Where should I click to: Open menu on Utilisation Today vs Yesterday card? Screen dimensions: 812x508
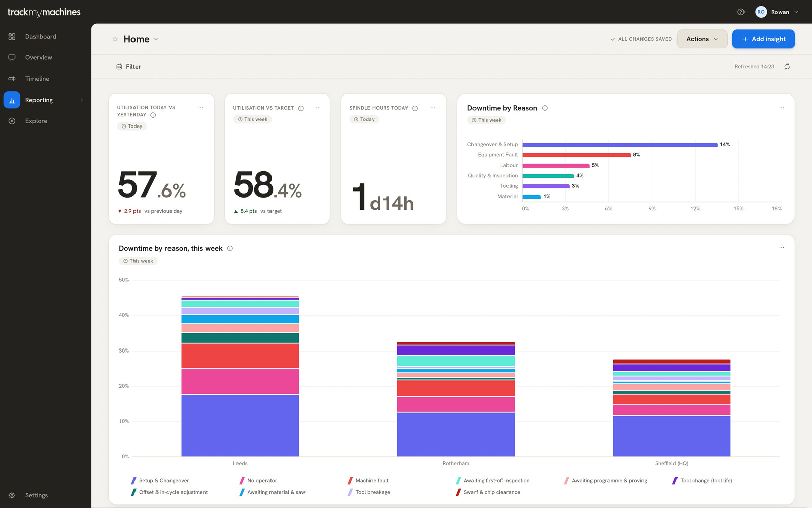tap(201, 107)
